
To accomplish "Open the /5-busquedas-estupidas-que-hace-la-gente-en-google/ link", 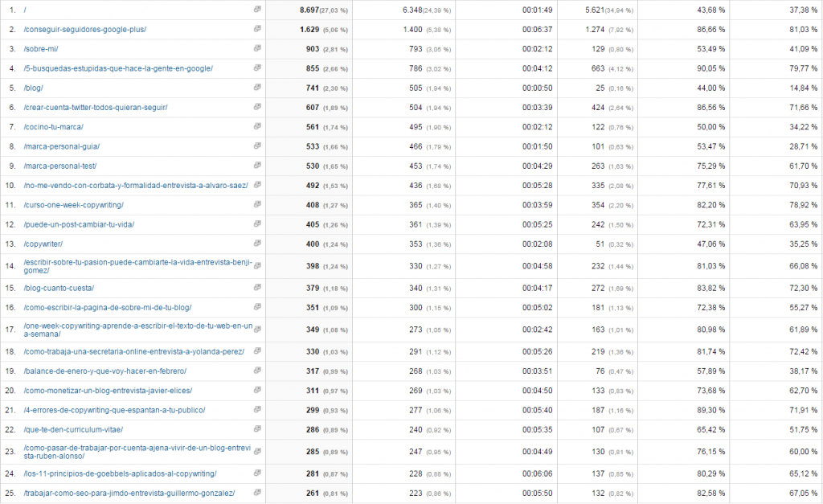I will pyautogui.click(x=118, y=68).
